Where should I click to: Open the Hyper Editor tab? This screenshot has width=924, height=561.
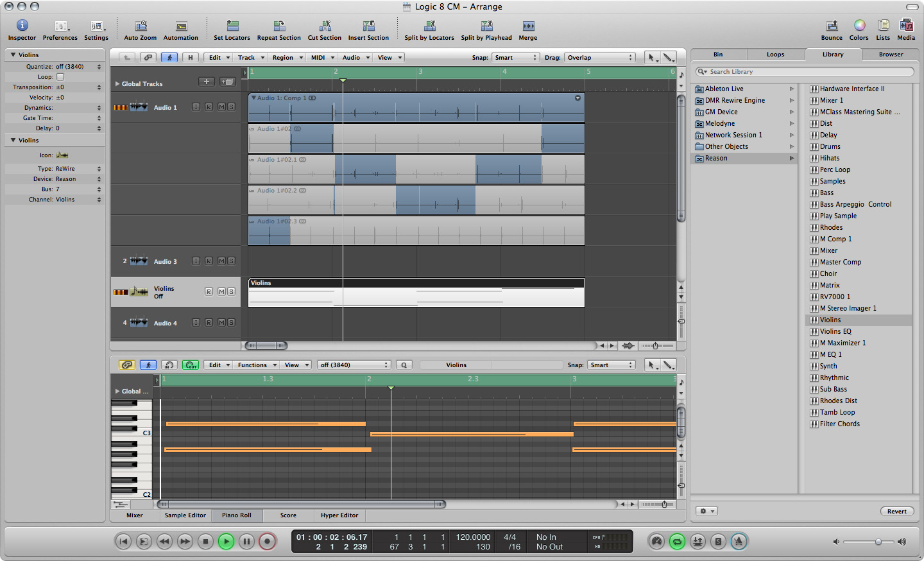[x=339, y=515]
